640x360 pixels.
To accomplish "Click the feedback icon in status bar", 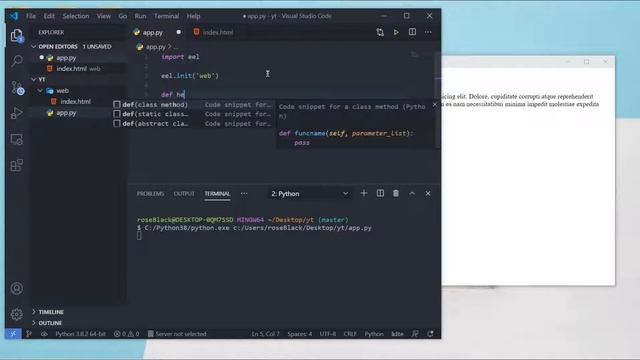I will pos(415,334).
